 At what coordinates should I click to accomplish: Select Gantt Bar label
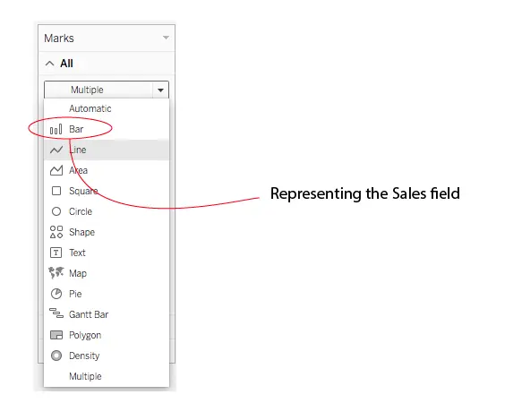[89, 314]
